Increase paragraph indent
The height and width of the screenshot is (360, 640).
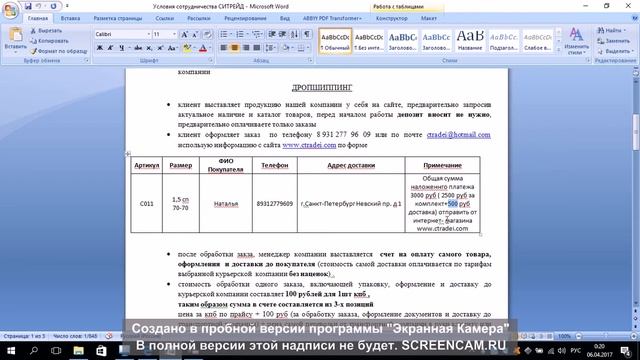(282, 34)
